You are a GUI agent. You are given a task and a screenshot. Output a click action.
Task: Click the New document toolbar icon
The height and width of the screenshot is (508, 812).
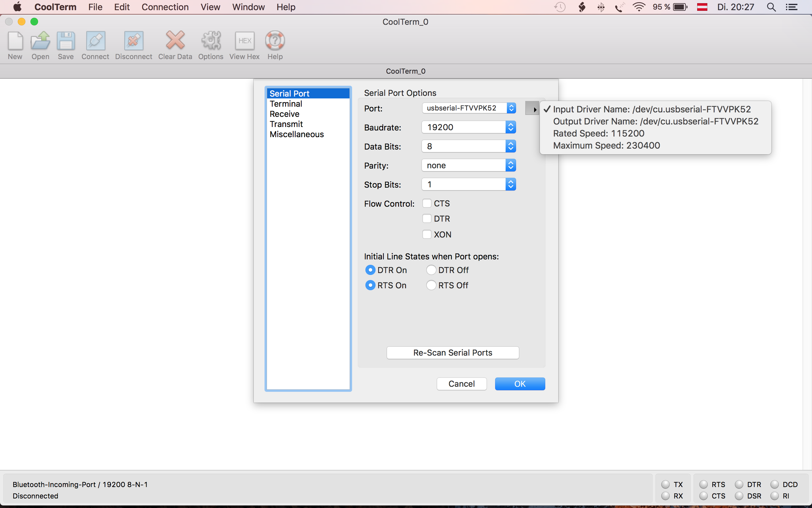coord(15,41)
